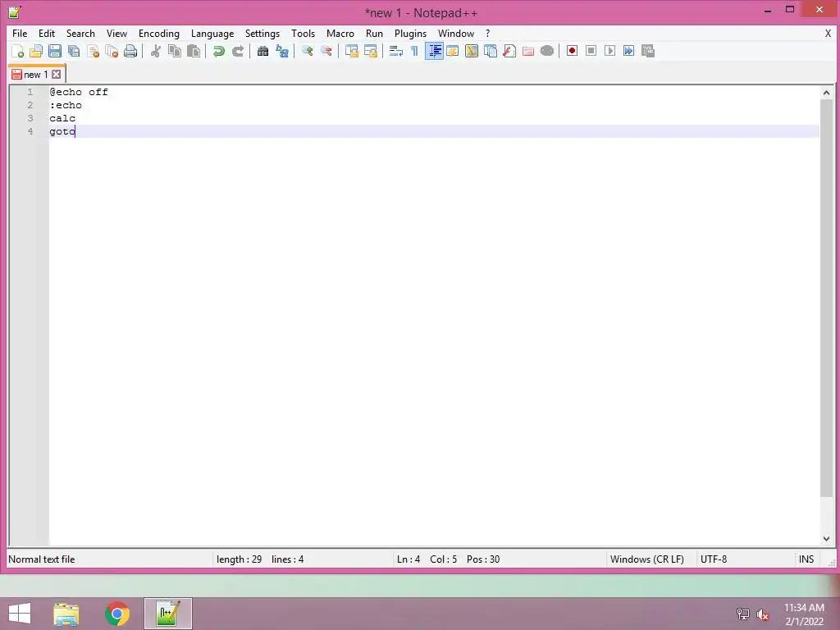Image resolution: width=840 pixels, height=630 pixels.
Task: Open the Window menu
Action: point(456,33)
